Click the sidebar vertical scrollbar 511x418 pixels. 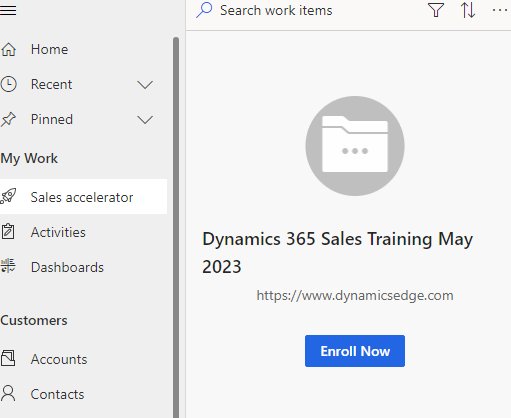pyautogui.click(x=176, y=227)
